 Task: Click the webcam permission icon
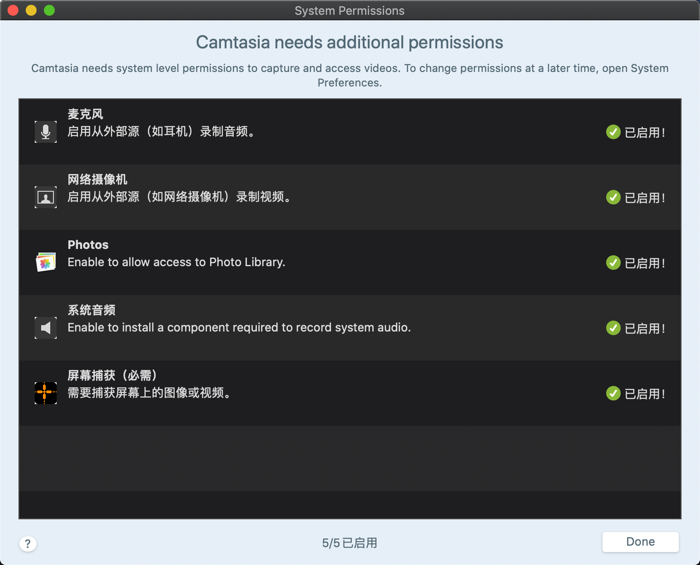(x=46, y=197)
